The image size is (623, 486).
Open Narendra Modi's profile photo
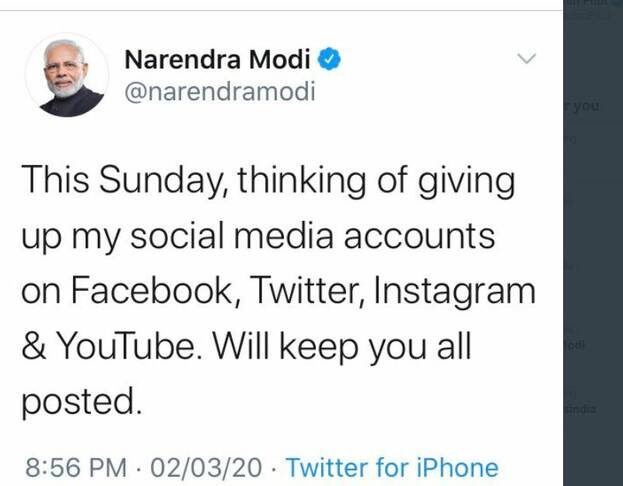pyautogui.click(x=66, y=75)
